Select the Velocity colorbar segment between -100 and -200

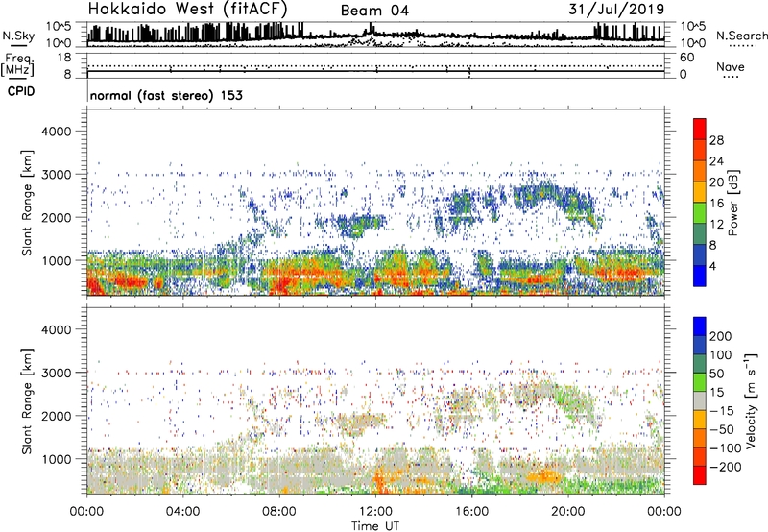coord(700,456)
